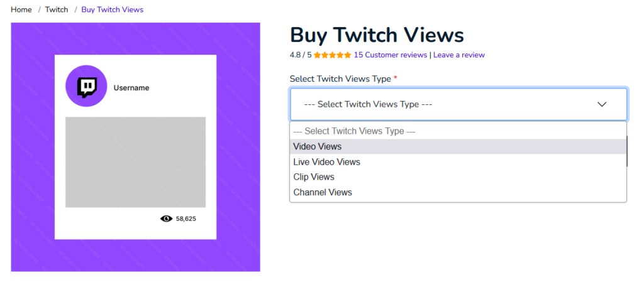This screenshot has height=292, width=644.
Task: Click the dropdown list scrollbar
Action: [x=627, y=151]
